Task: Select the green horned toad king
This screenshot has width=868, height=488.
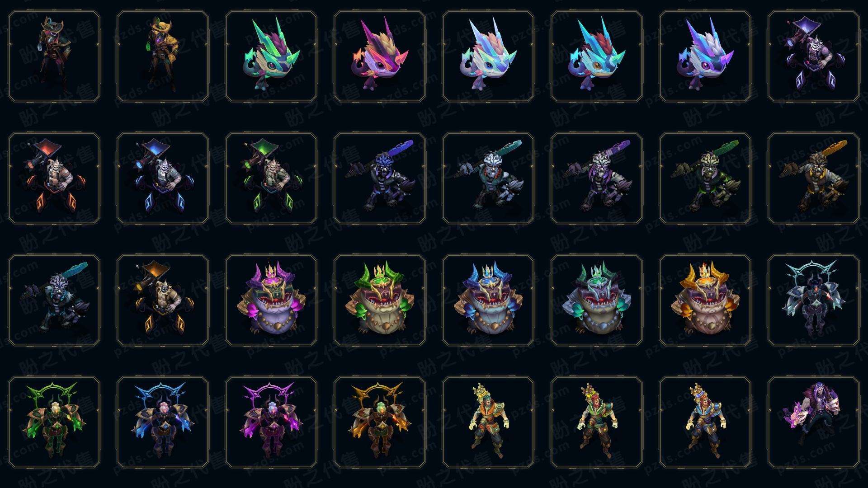Action: 380,300
